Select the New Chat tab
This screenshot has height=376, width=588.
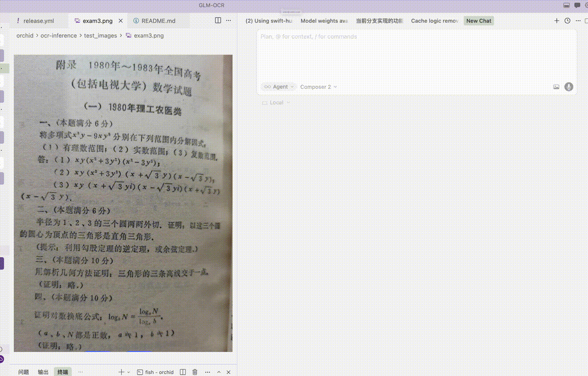click(x=479, y=20)
